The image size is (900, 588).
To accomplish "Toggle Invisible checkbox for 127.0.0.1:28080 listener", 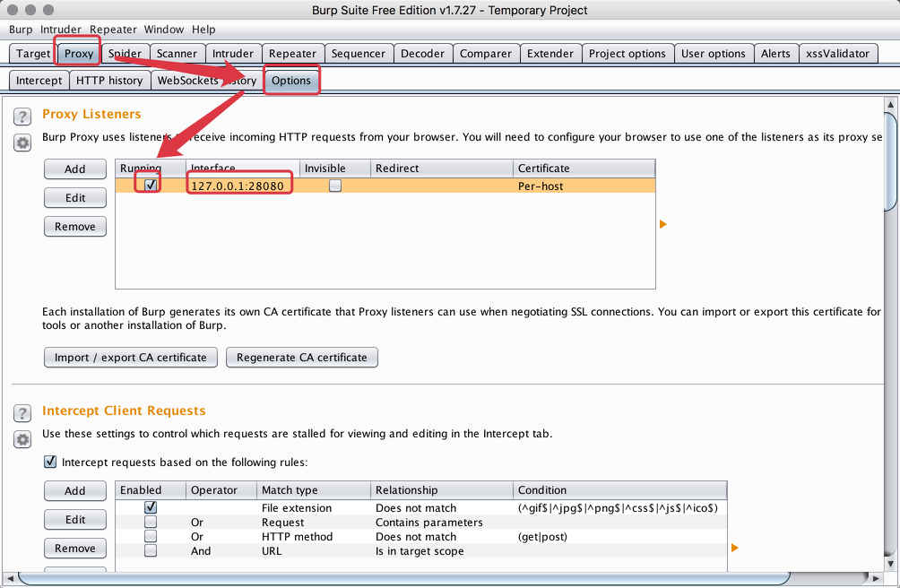I will pos(335,186).
